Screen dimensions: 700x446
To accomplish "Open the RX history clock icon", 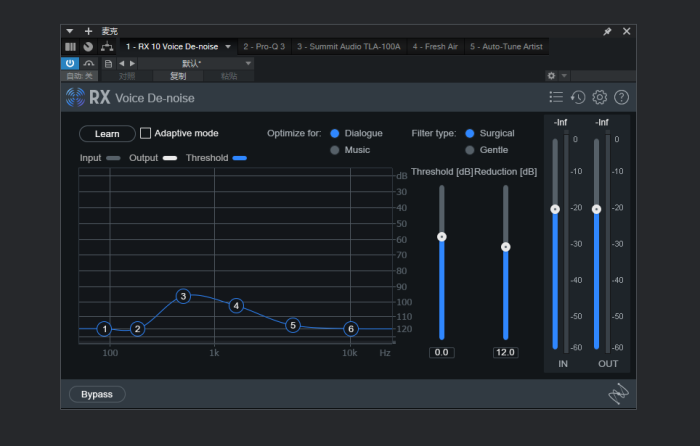I will click(x=578, y=97).
